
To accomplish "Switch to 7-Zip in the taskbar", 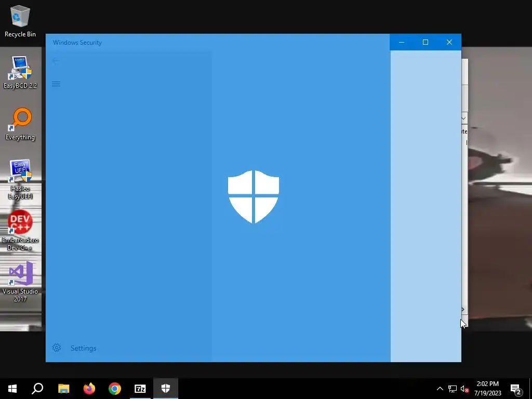I will tap(140, 389).
